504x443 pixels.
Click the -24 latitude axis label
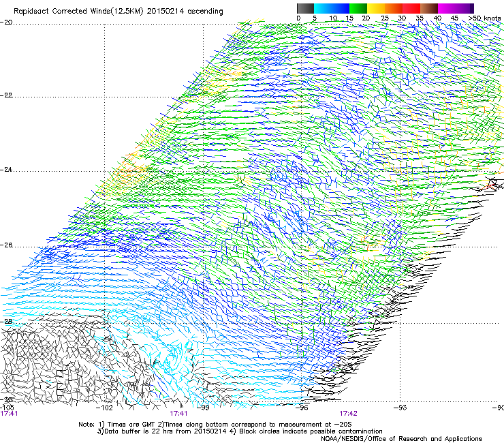[x=6, y=170]
